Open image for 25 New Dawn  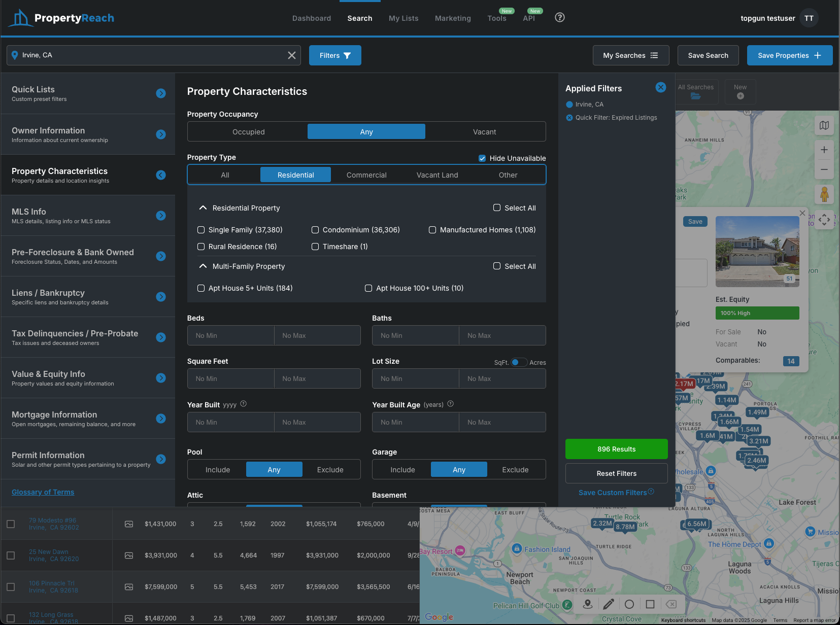click(x=129, y=555)
